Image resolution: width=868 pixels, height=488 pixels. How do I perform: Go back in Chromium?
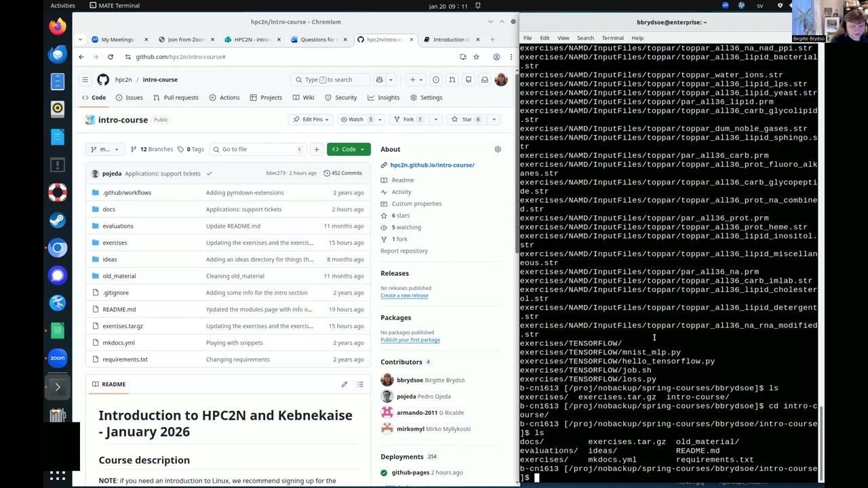coord(81,57)
